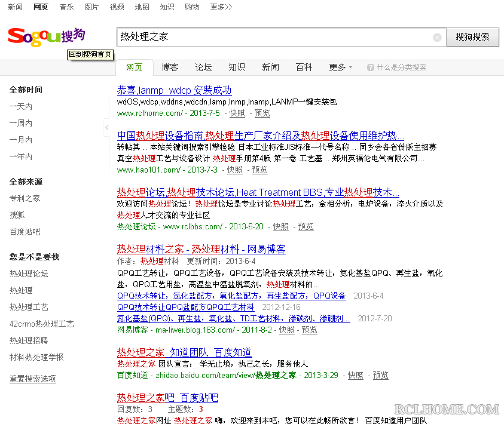The height and width of the screenshot is (424, 504).
Task: Open 预览 for www.rclbbs.com result
Action: tap(306, 226)
